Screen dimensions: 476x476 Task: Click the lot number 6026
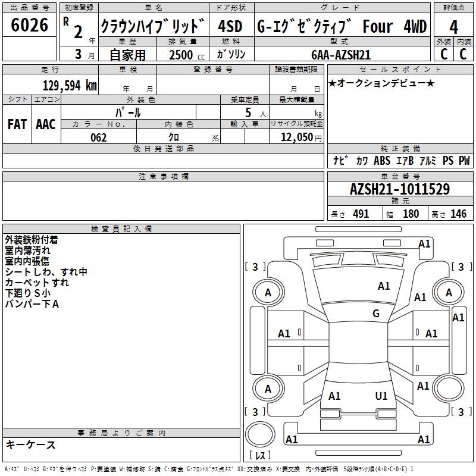pos(30,26)
